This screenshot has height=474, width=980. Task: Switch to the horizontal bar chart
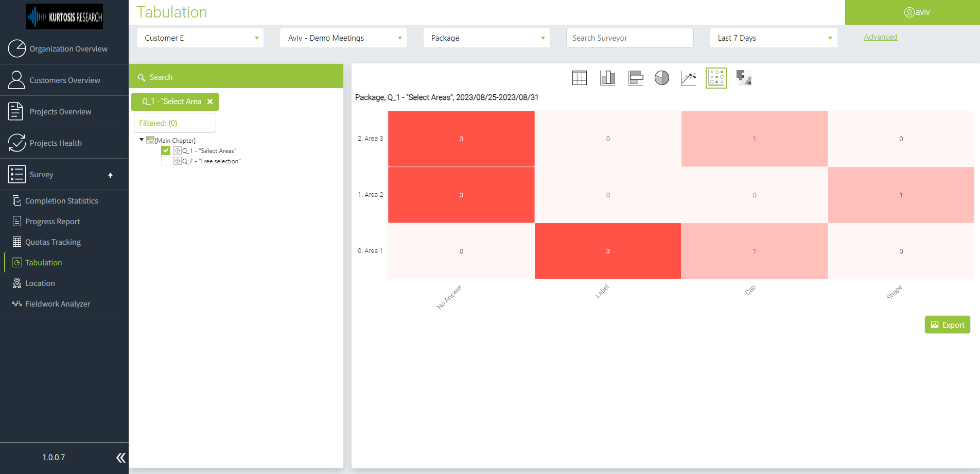(635, 78)
